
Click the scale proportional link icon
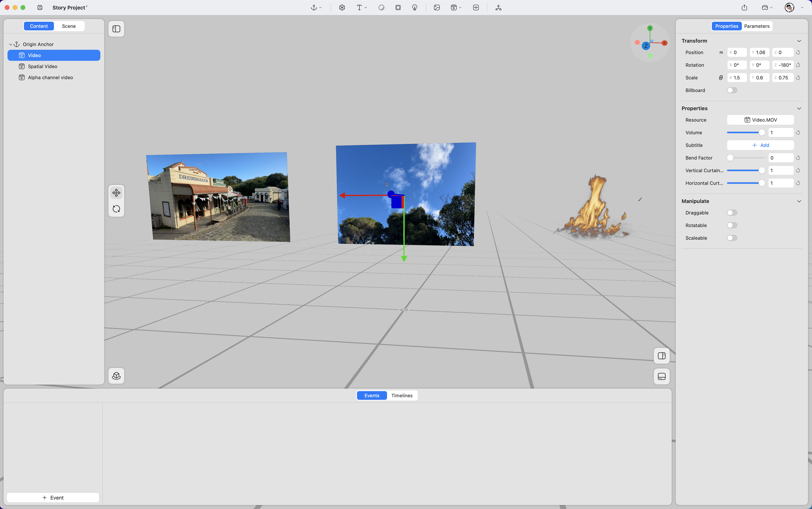(x=721, y=78)
